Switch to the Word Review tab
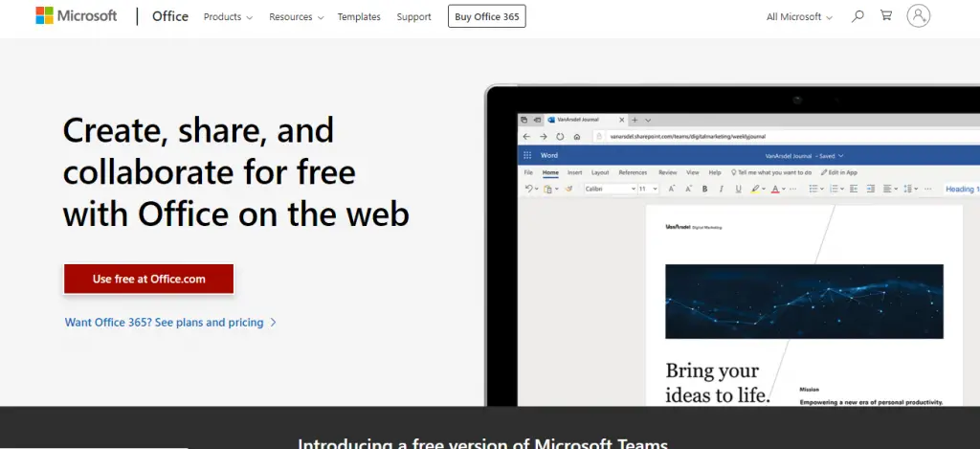The height and width of the screenshot is (449, 980). point(667,172)
